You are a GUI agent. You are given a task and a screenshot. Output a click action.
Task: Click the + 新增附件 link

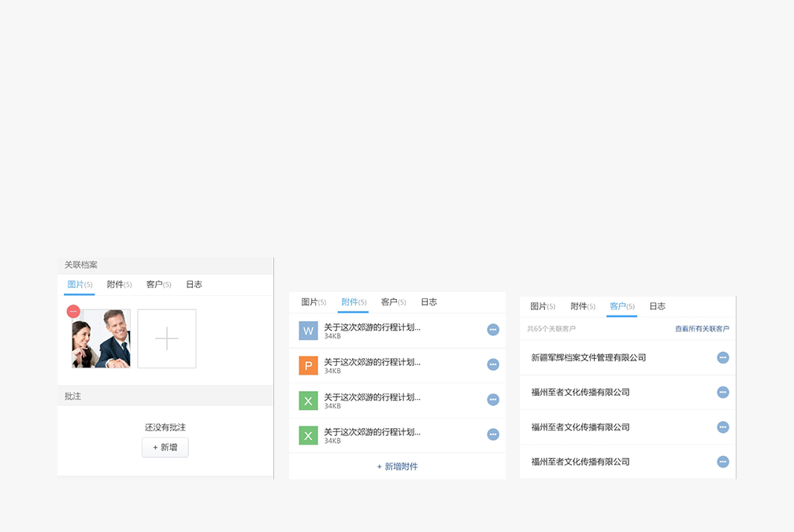tap(397, 467)
